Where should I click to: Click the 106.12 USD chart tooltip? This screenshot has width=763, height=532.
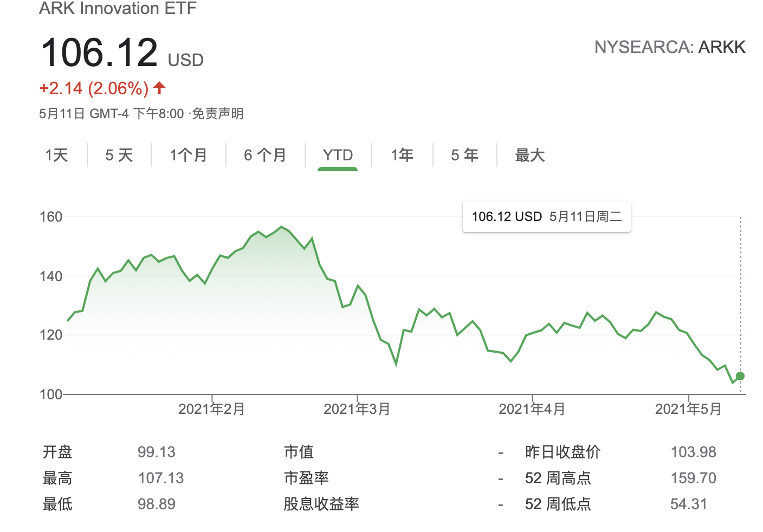(546, 217)
